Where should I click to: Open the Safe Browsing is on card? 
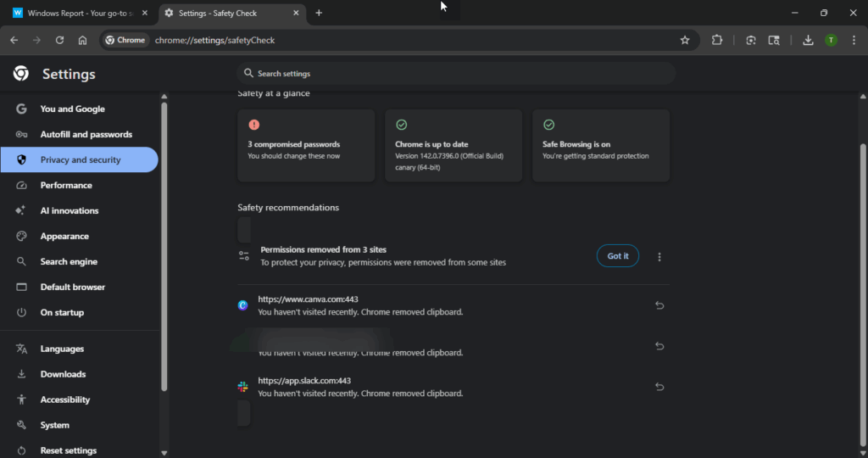click(x=601, y=145)
